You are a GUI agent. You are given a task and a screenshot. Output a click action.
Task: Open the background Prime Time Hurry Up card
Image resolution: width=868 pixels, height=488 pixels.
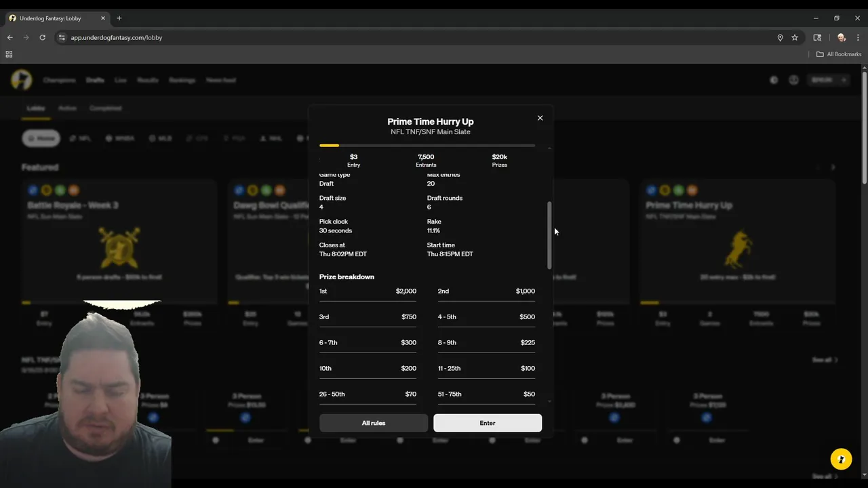click(738, 254)
